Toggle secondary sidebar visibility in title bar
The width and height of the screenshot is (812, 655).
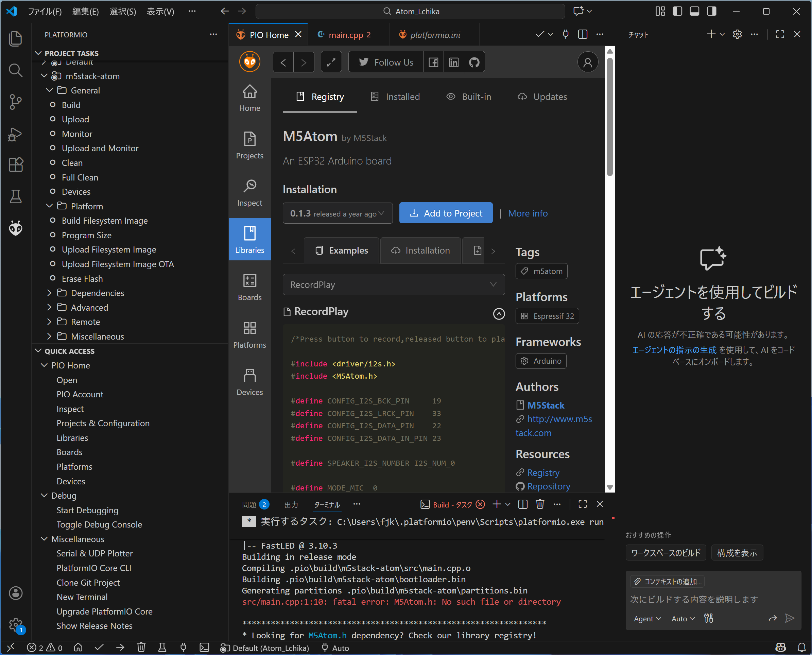pyautogui.click(x=712, y=11)
